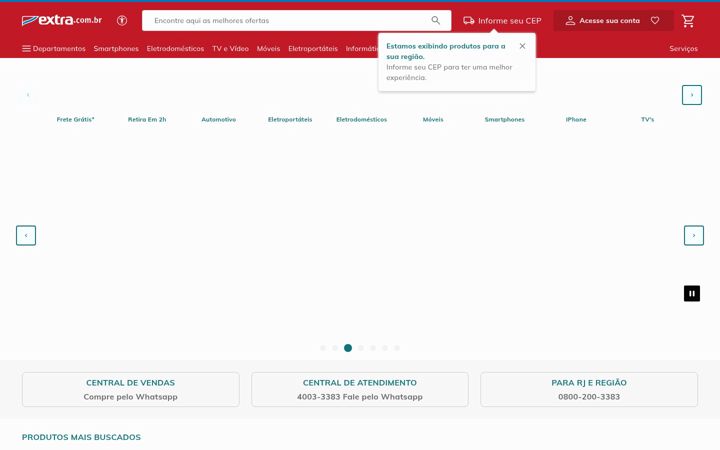The height and width of the screenshot is (450, 720).
Task: Open the Eletrodomésticos category shortcut
Action: [x=361, y=119]
